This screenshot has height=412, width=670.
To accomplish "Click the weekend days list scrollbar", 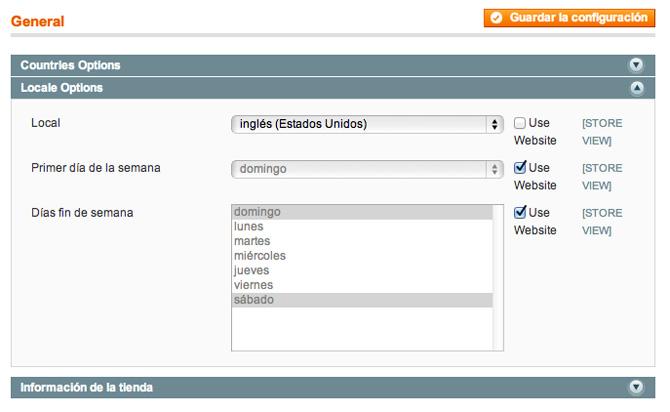I will pos(498,278).
